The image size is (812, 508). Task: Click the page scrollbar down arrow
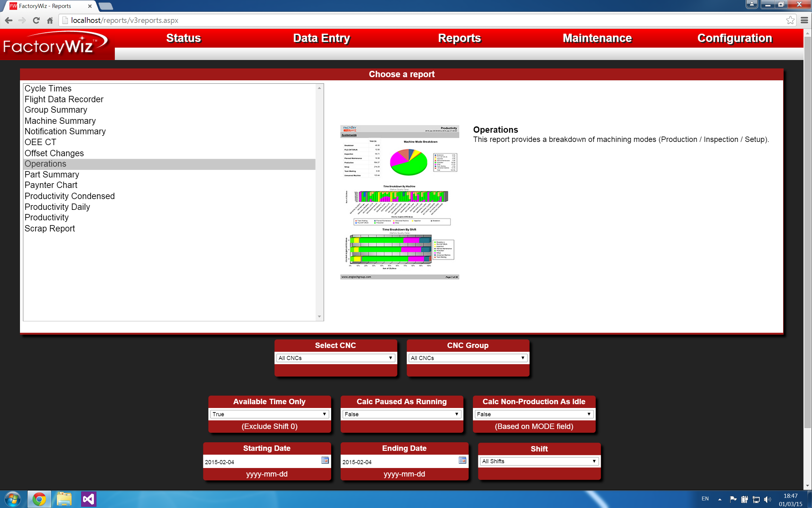coord(808,486)
